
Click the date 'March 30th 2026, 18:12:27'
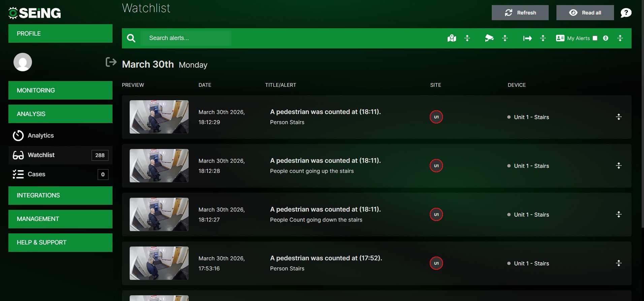(x=222, y=215)
